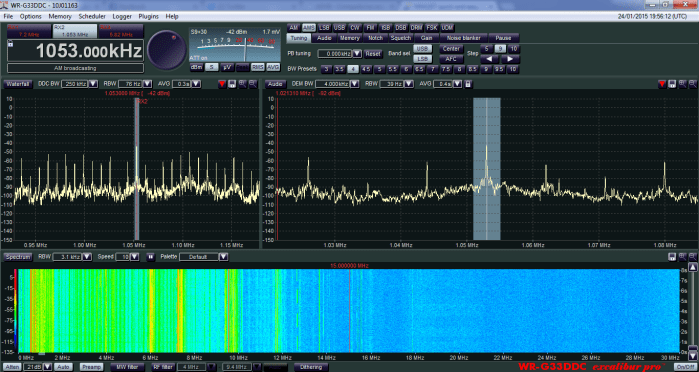Switch S-meter units to S

[x=212, y=67]
